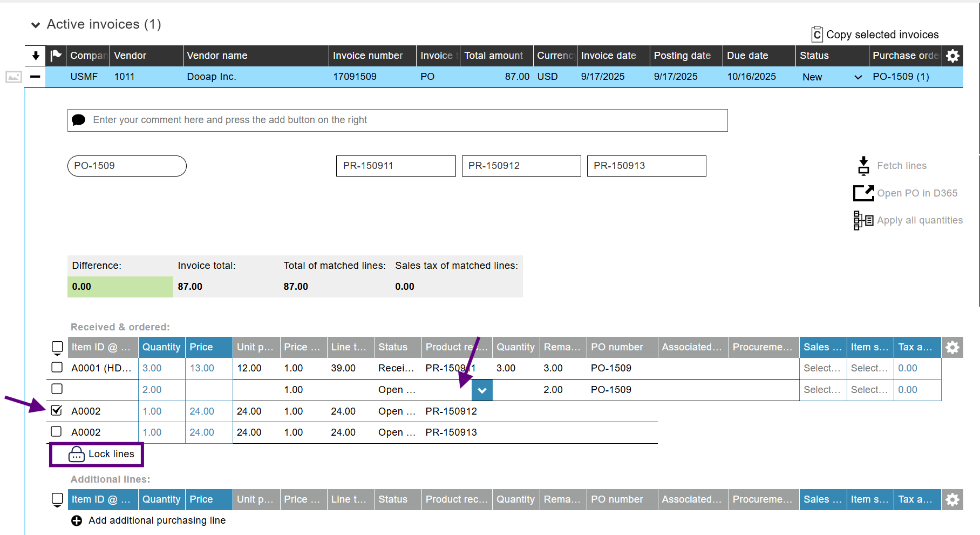The width and height of the screenshot is (980, 535).
Task: Open Received & ordered grid settings gear
Action: 952,347
